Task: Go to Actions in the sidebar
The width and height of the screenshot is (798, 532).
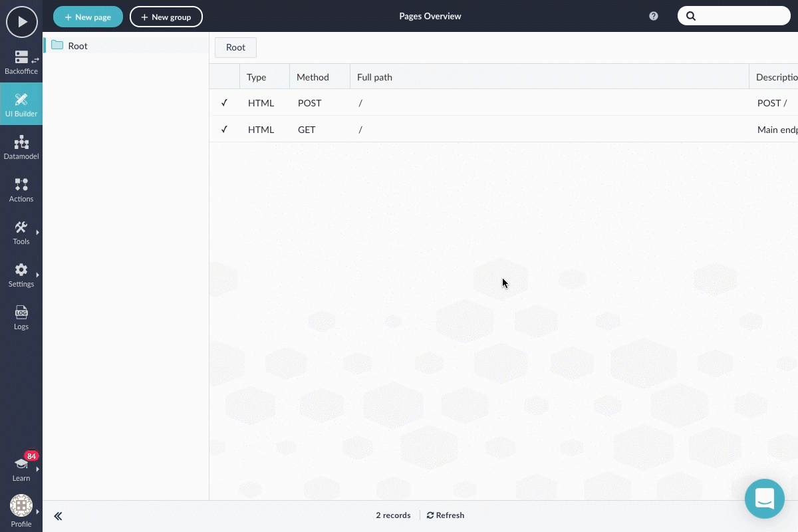Action: pyautogui.click(x=21, y=190)
